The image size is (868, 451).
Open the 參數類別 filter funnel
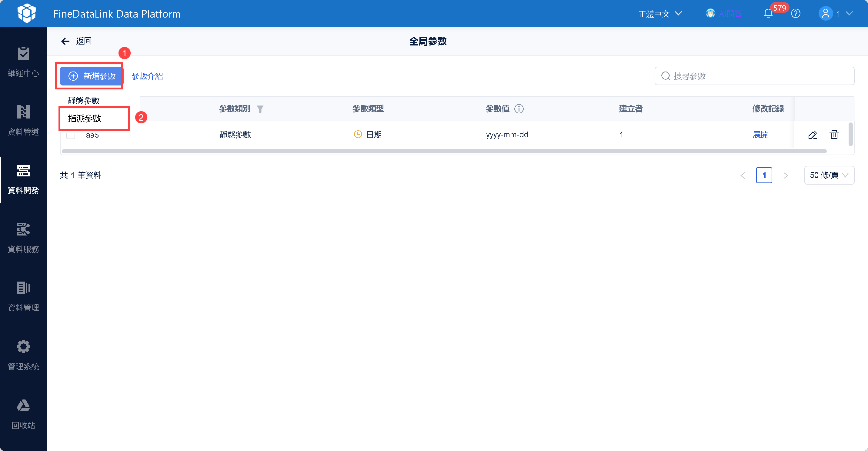(260, 109)
